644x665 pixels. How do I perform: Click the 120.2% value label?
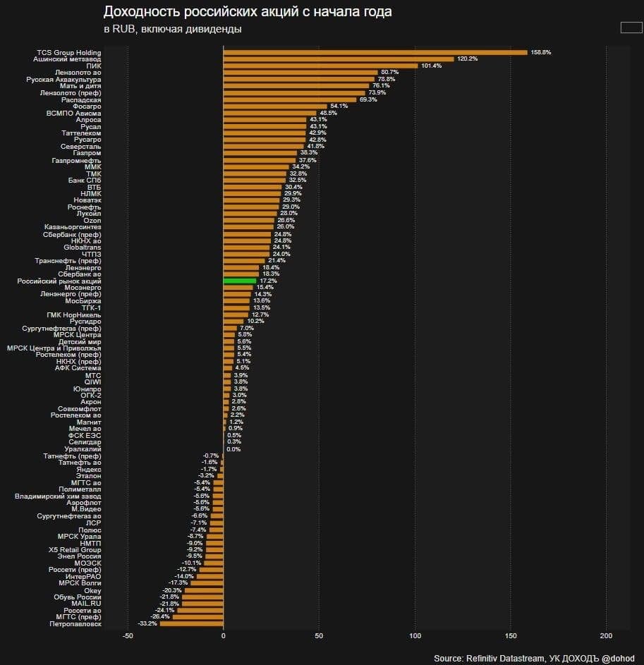pyautogui.click(x=467, y=59)
